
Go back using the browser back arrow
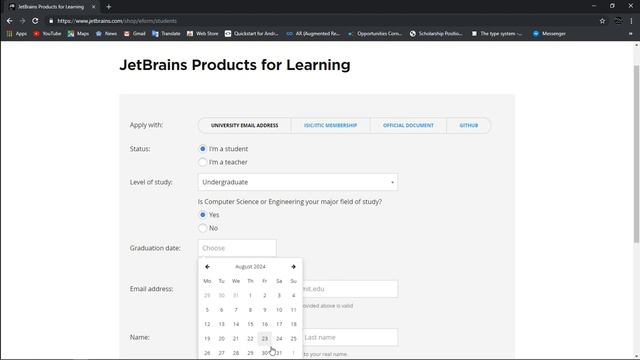click(x=9, y=21)
